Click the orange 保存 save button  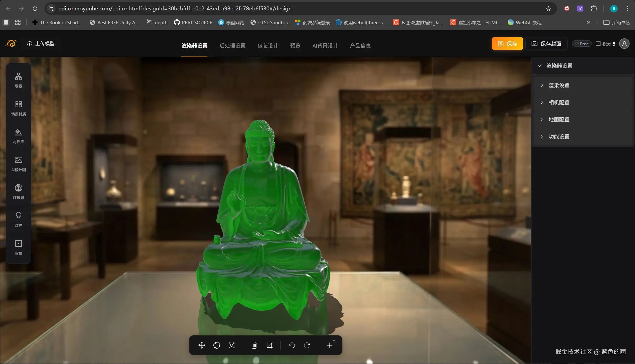click(x=507, y=44)
